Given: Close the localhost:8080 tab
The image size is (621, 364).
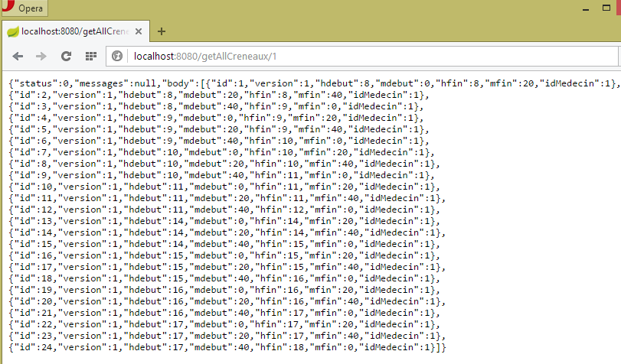Looking at the screenshot, I should click(x=139, y=31).
